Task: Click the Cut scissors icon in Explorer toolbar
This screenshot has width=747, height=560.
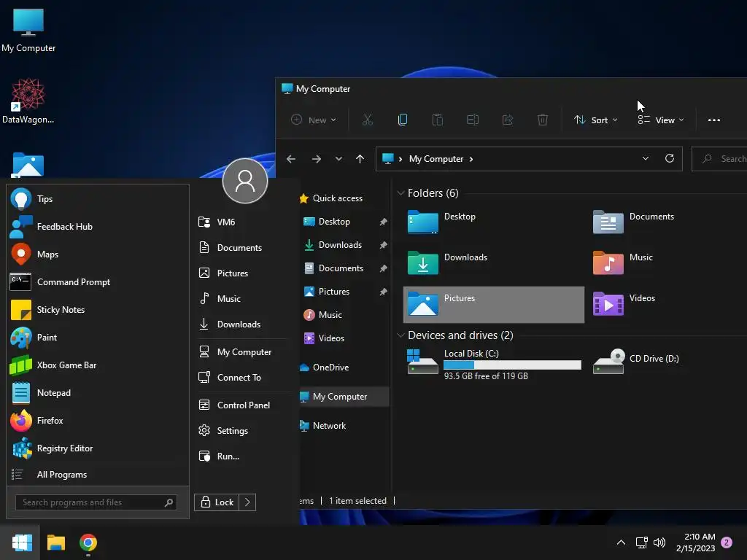Action: (368, 120)
